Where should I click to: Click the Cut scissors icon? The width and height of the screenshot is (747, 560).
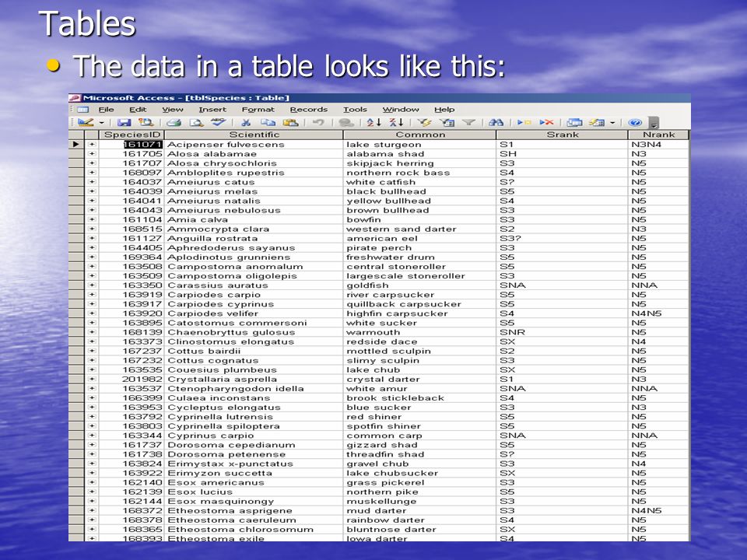tap(247, 123)
